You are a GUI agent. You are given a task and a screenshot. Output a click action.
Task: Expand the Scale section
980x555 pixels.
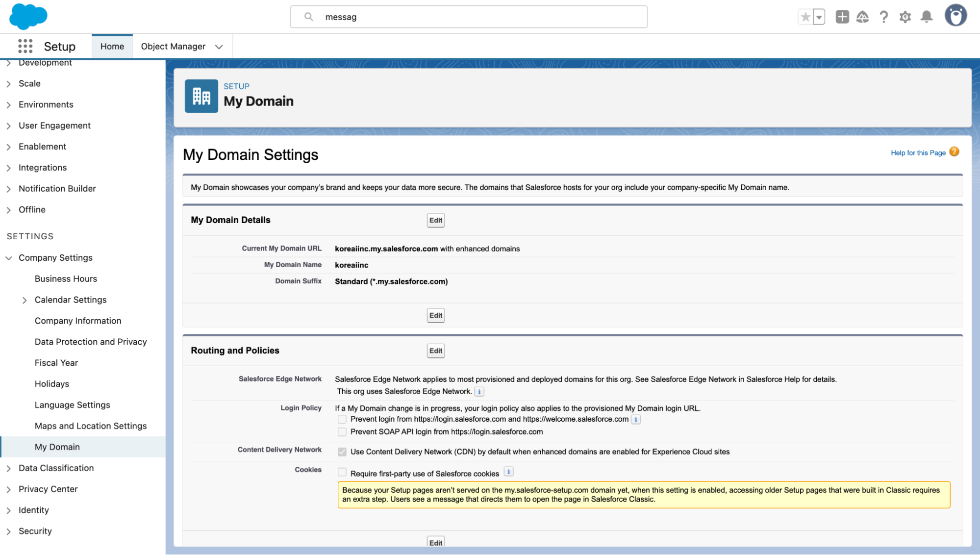point(8,84)
